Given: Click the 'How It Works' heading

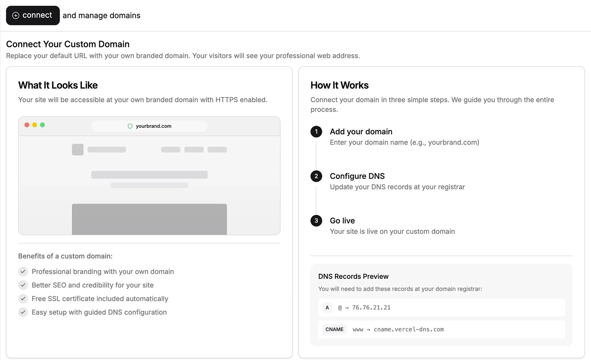Looking at the screenshot, I should point(339,85).
